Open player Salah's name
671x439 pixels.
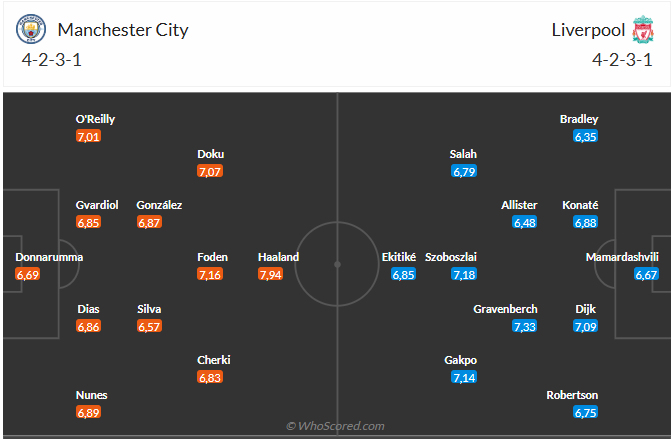coord(463,154)
